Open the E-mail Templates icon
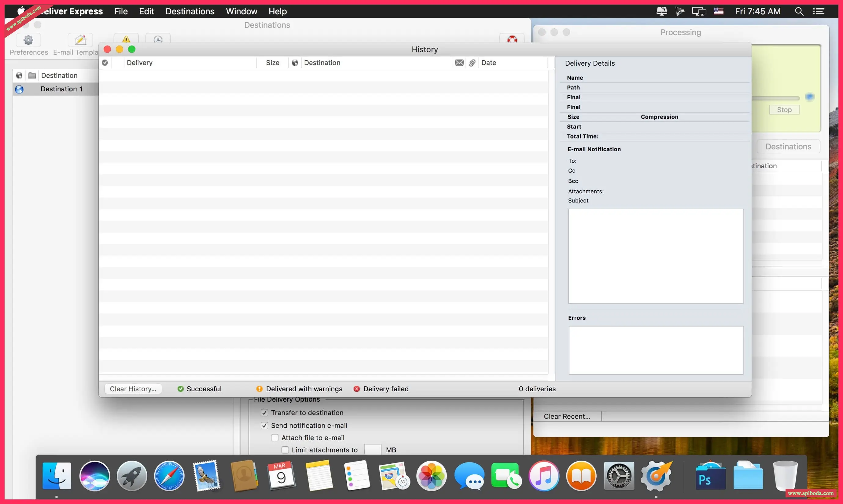Image resolution: width=843 pixels, height=504 pixels. (x=80, y=40)
